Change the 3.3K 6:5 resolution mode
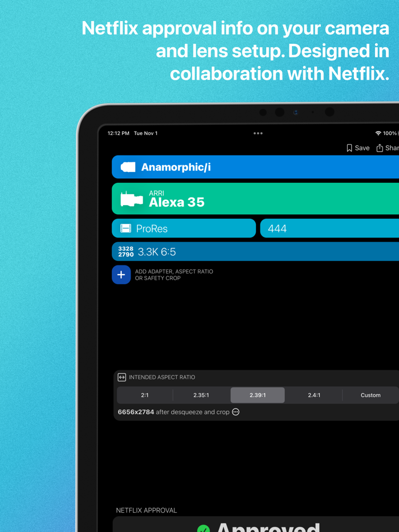 pos(255,252)
